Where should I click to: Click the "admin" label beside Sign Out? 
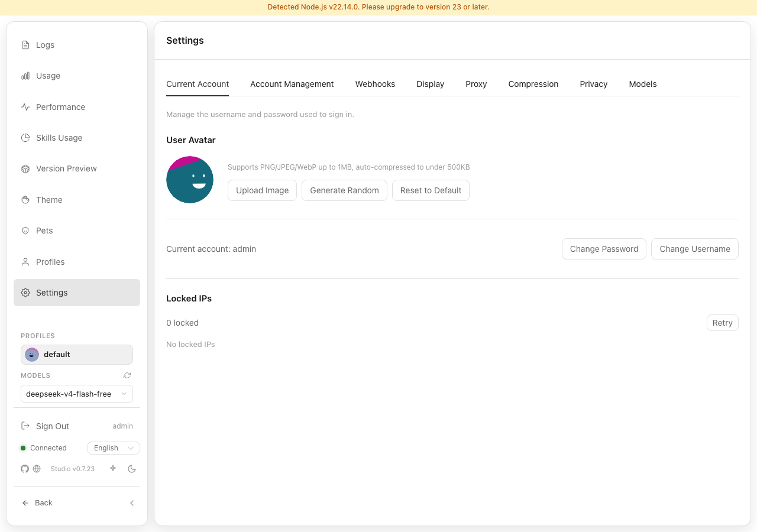click(123, 426)
